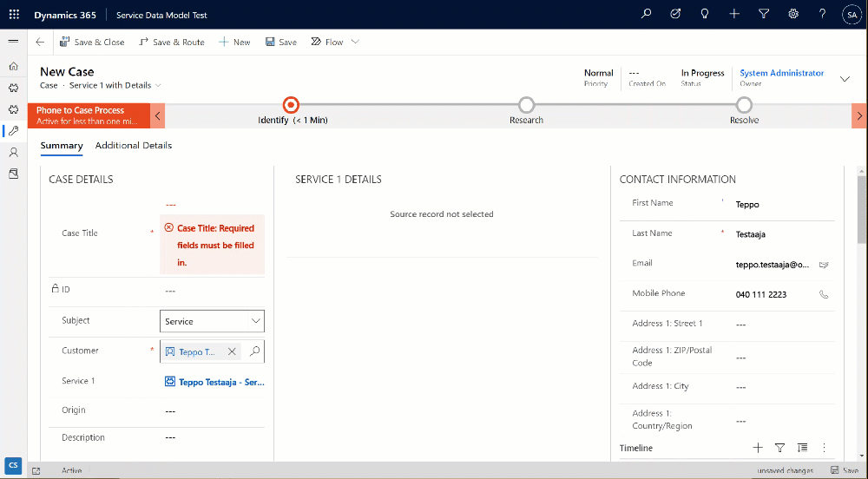Open the SA user account avatar
The width and height of the screenshot is (868, 479).
click(852, 15)
